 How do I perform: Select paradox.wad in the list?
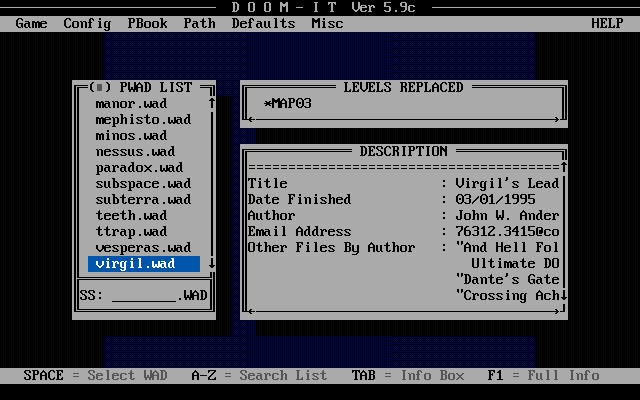pyautogui.click(x=144, y=168)
